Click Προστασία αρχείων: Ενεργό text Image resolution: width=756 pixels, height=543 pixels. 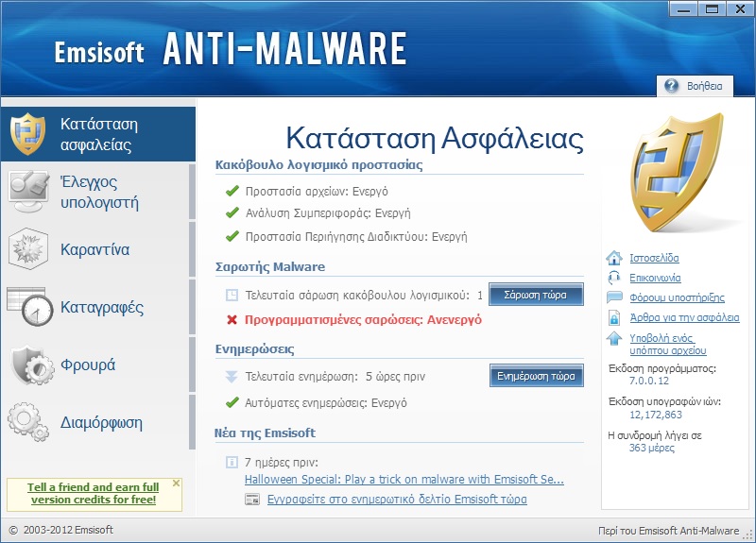click(x=317, y=192)
